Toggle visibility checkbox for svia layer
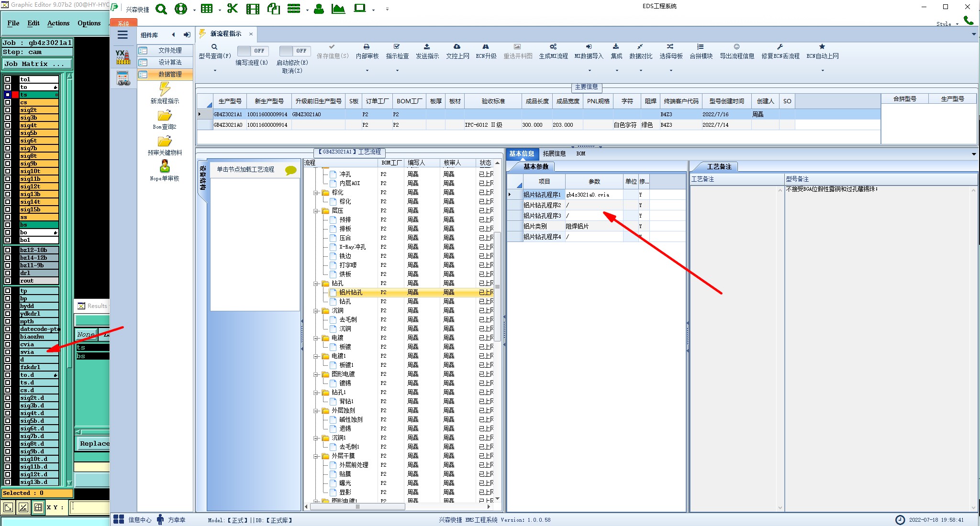980x526 pixels. point(8,352)
